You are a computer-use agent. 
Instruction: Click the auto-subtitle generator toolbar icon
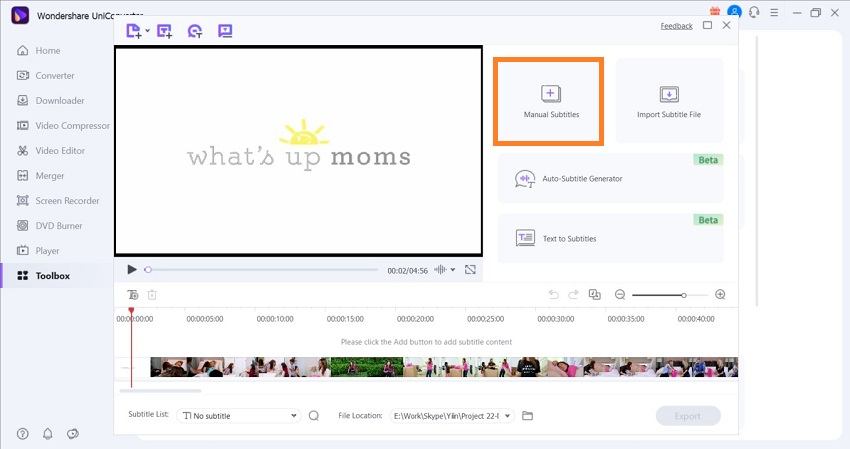click(195, 31)
